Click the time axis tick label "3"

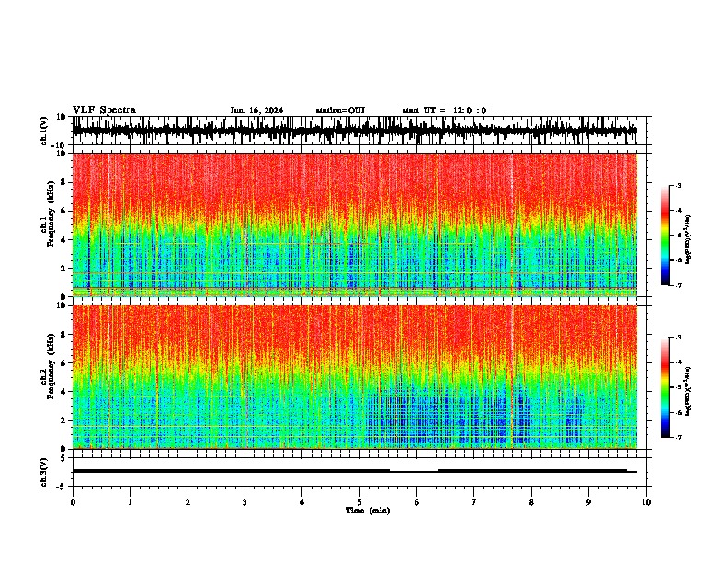245,502
